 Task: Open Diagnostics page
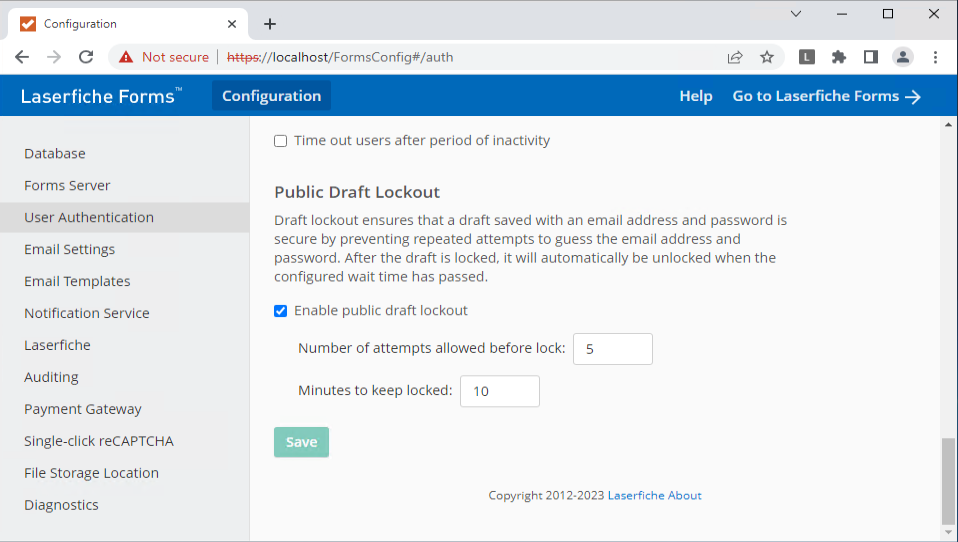pos(125,505)
